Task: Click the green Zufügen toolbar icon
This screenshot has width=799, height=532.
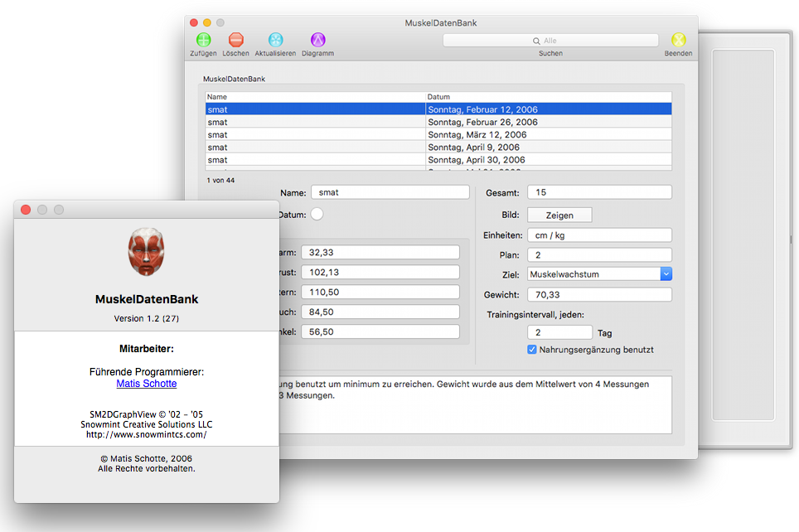Action: [203, 40]
